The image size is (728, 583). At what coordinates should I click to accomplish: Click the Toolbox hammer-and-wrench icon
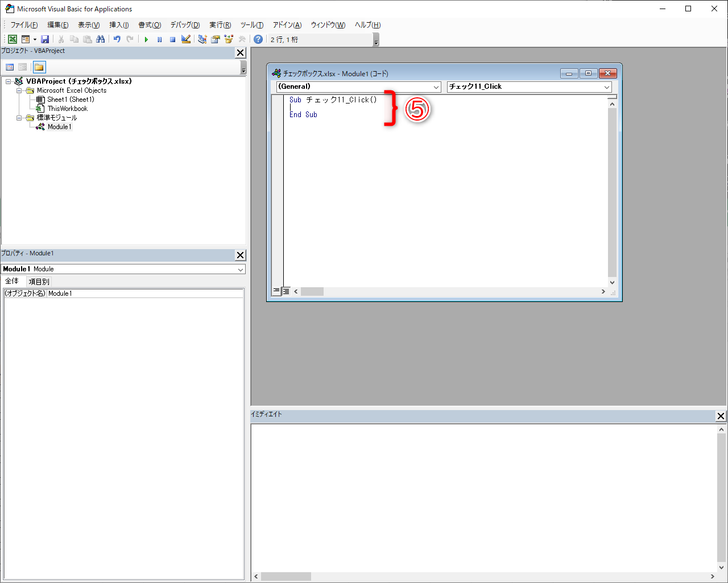pos(242,39)
